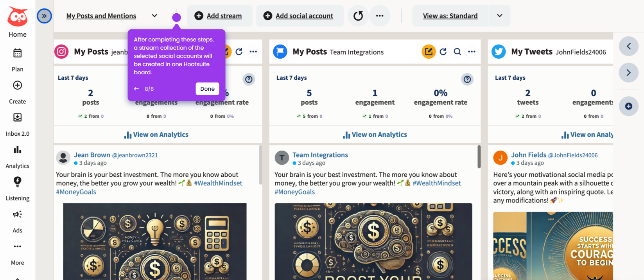
Task: Refresh the Team Integrations stream
Action: click(443, 52)
